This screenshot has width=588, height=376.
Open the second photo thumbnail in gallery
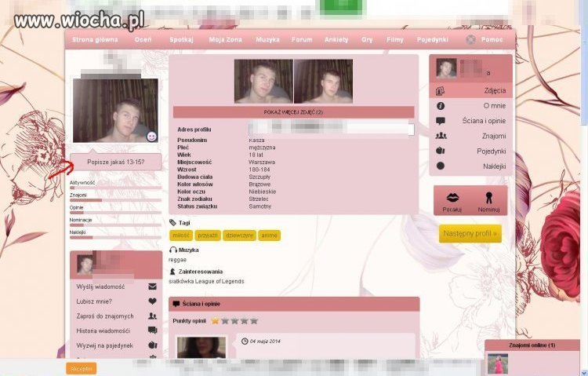(323, 82)
